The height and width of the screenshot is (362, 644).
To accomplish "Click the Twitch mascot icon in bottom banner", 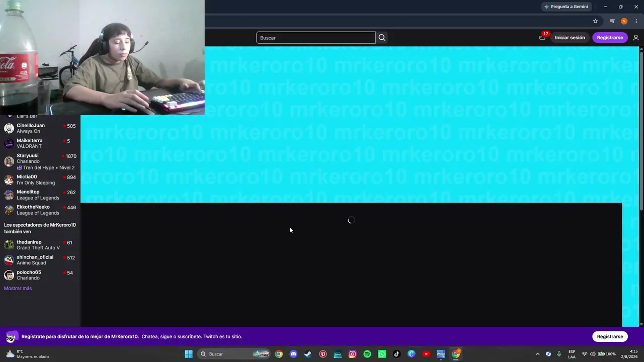I will (x=12, y=336).
